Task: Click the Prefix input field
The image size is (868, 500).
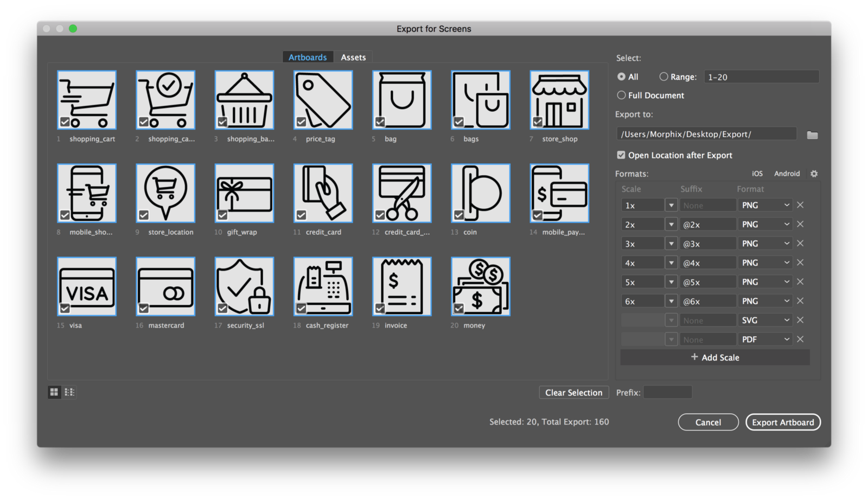Action: coord(667,392)
